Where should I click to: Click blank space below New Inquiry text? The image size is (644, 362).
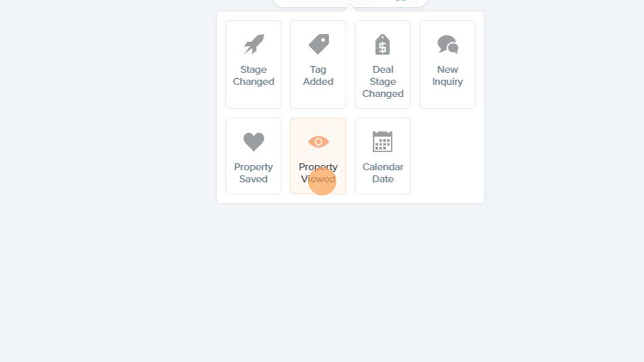click(447, 98)
